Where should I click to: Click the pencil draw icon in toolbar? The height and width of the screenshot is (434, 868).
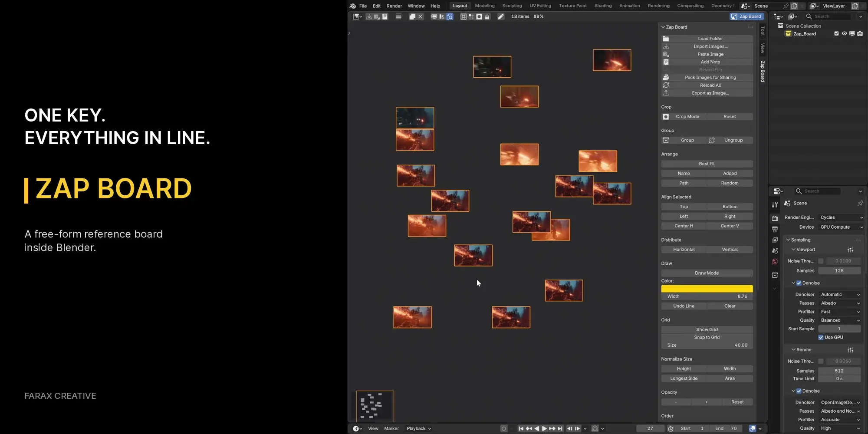click(501, 16)
